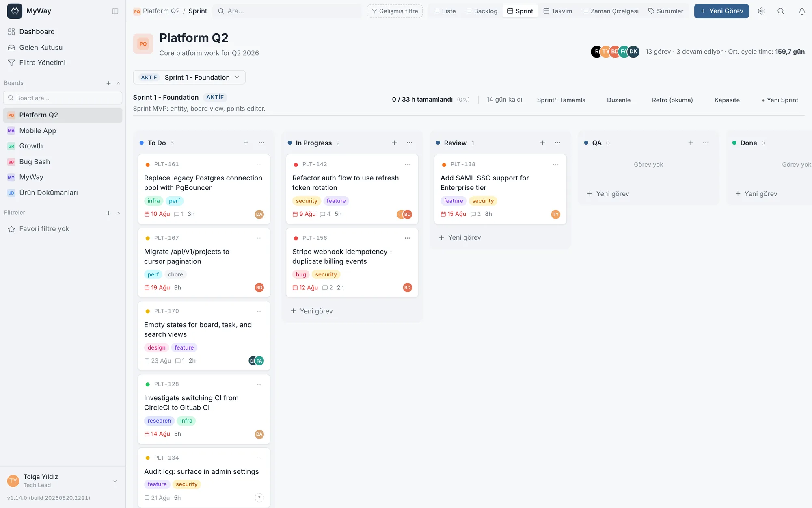Select the Growth board
812x508 pixels.
63,146
